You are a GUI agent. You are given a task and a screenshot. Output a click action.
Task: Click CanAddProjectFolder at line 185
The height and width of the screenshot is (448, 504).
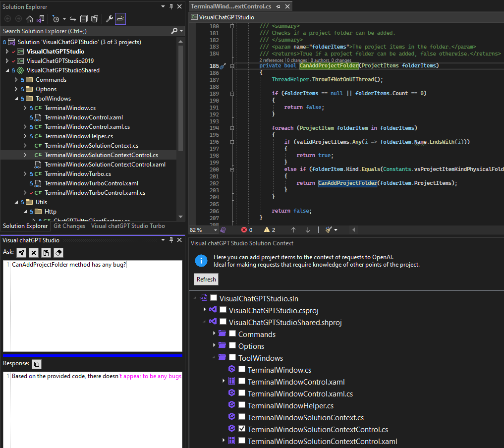pyautogui.click(x=329, y=65)
